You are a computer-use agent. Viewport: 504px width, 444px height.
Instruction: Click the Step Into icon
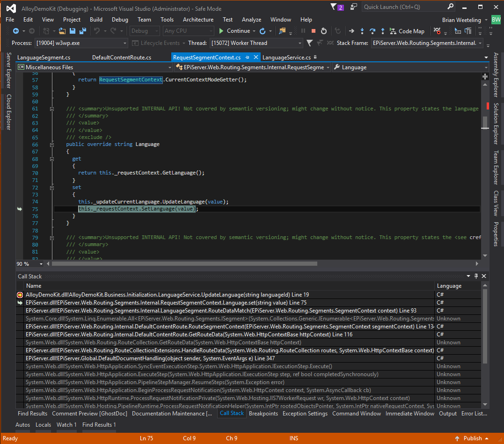click(362, 31)
